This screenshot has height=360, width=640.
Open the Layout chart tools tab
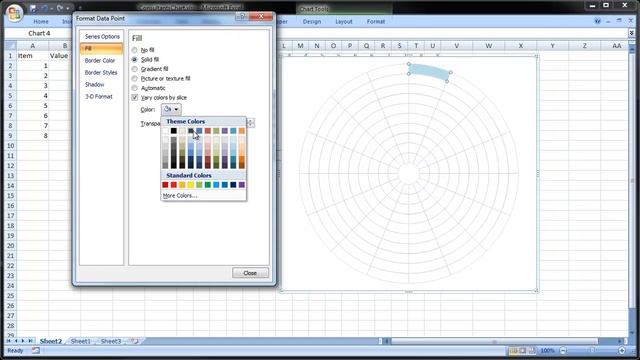[x=344, y=22]
